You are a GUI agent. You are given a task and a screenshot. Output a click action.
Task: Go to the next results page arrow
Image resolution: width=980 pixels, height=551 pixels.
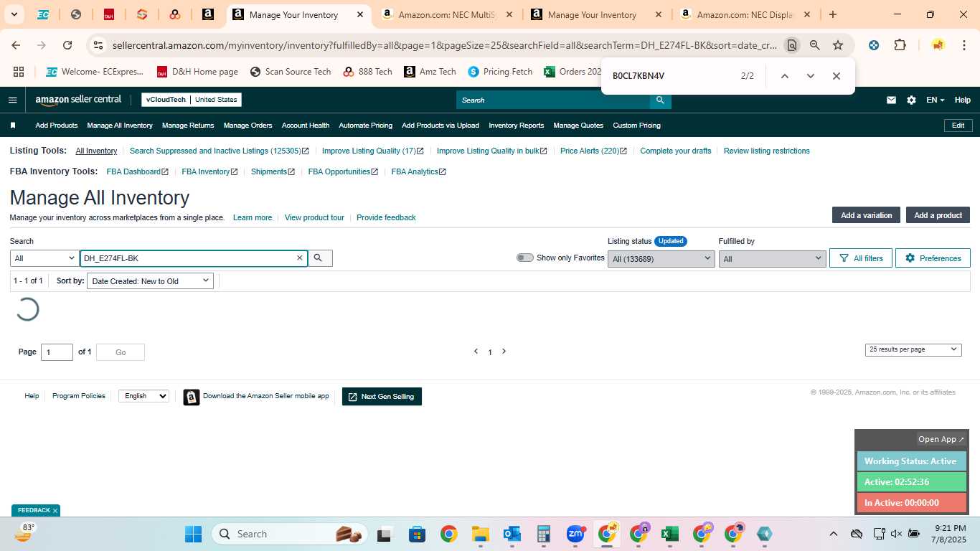(x=504, y=352)
